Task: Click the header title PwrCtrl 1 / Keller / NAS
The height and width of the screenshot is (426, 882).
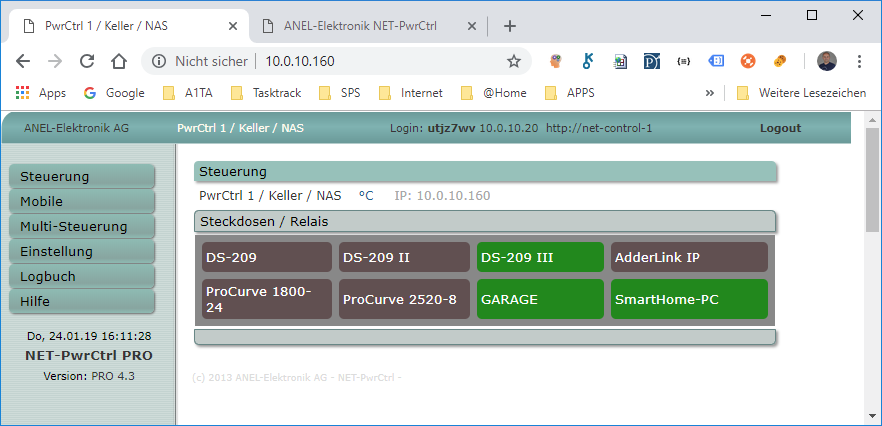Action: pos(240,128)
